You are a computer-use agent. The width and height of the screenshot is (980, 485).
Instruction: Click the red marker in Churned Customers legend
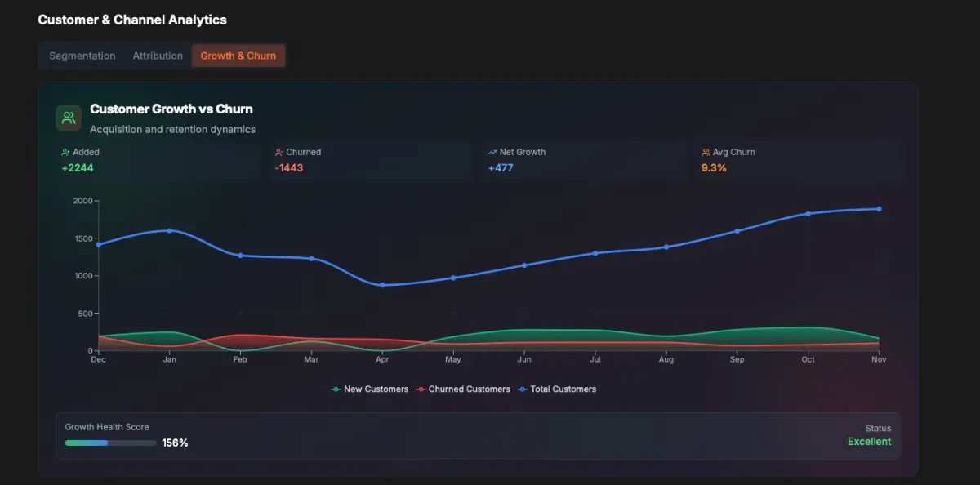(x=421, y=389)
